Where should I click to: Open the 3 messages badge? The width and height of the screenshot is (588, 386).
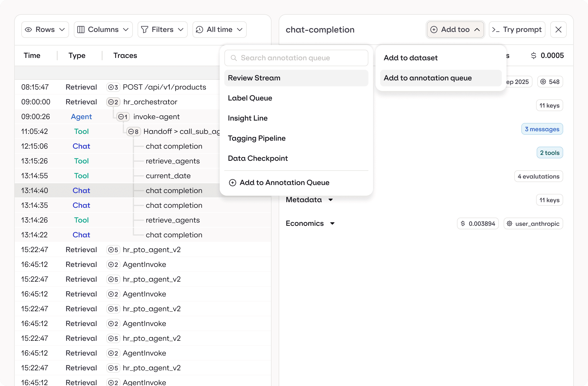tap(542, 129)
